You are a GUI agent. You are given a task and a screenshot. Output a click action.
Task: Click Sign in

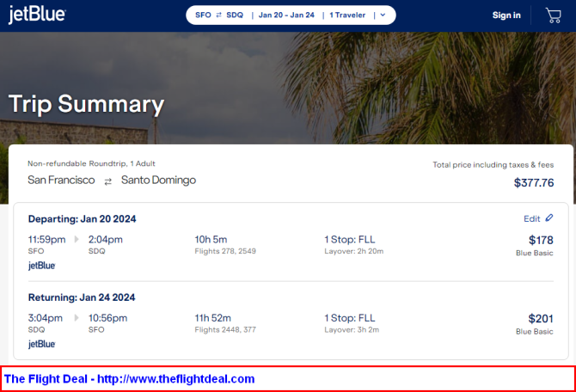[506, 15]
